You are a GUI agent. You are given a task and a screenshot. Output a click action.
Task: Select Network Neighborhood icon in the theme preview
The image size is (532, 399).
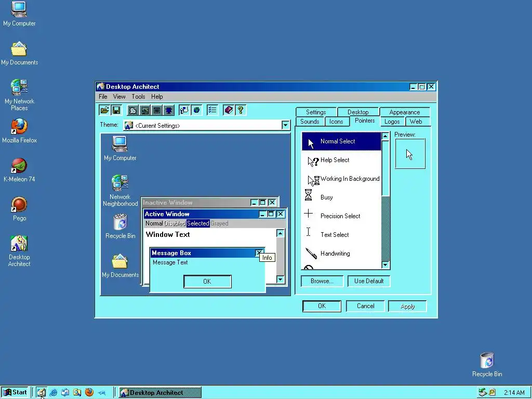click(x=120, y=190)
